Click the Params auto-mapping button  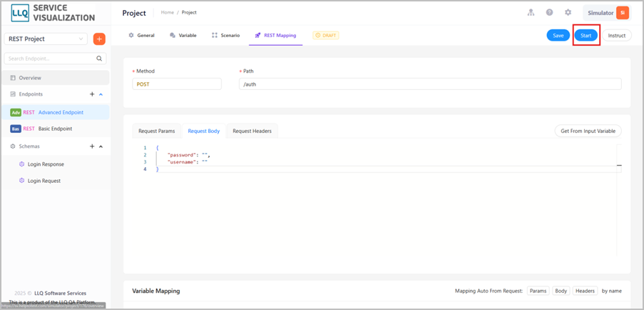tap(538, 291)
